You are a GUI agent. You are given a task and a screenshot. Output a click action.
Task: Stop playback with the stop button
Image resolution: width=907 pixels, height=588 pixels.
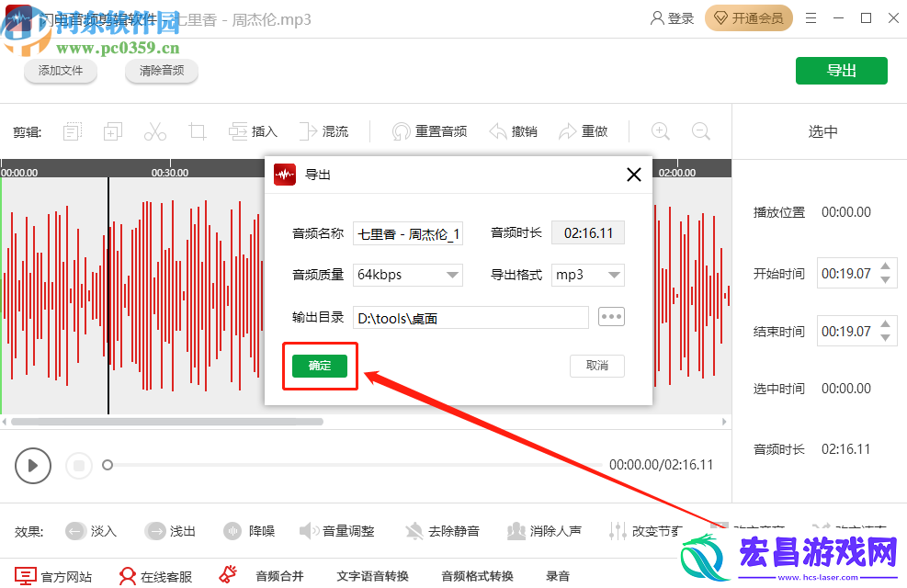click(x=79, y=466)
